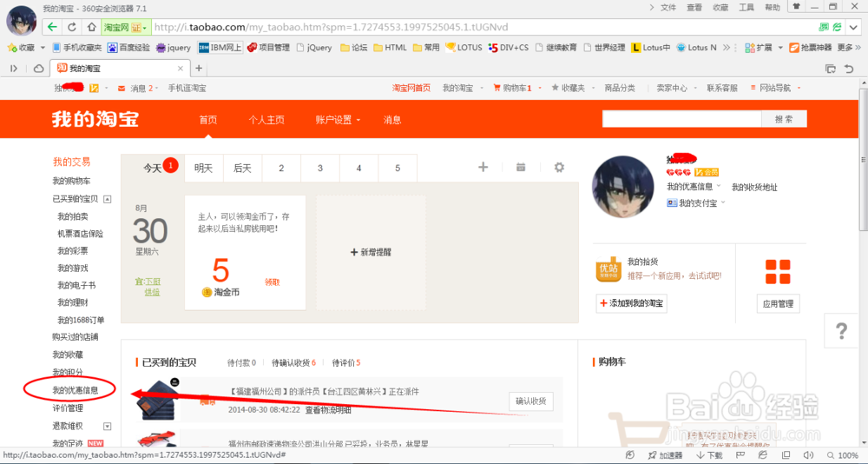This screenshot has height=464, width=868.
Task: Open the browser home page icon
Action: (91, 27)
